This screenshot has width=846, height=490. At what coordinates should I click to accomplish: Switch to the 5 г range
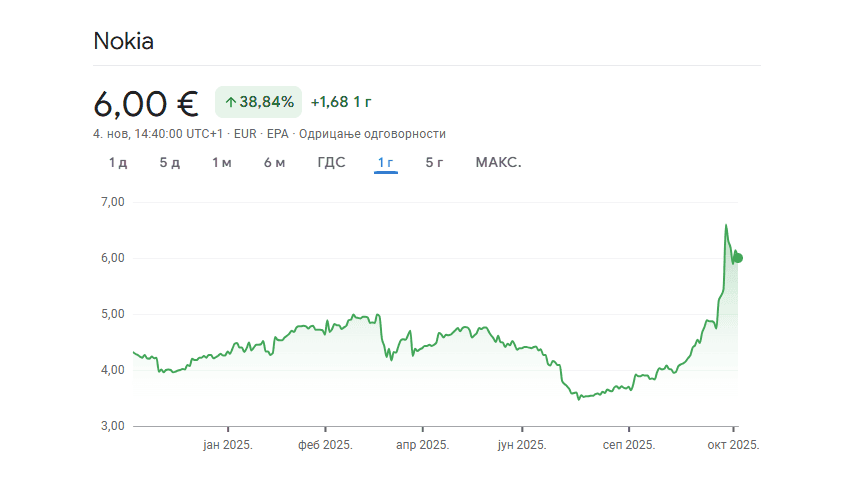point(434,163)
